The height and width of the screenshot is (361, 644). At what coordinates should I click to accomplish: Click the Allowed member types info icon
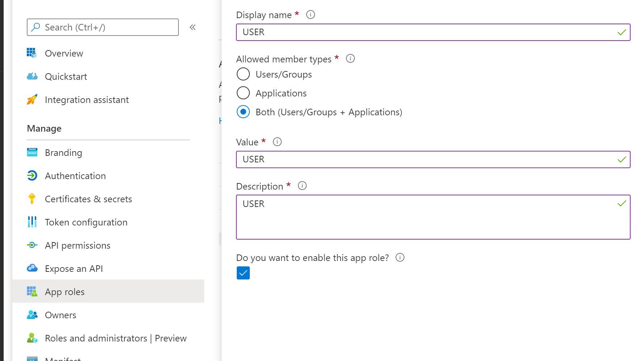coord(350,58)
